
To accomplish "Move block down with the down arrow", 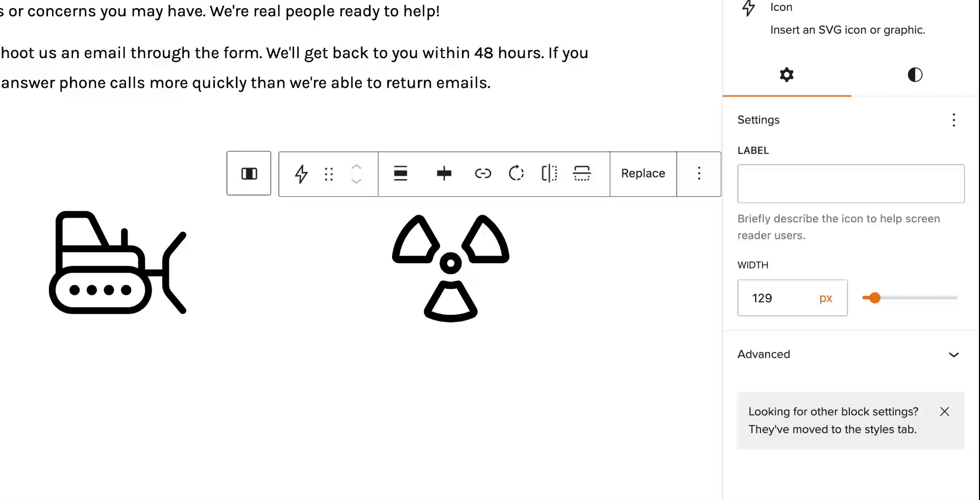I will pos(356,182).
